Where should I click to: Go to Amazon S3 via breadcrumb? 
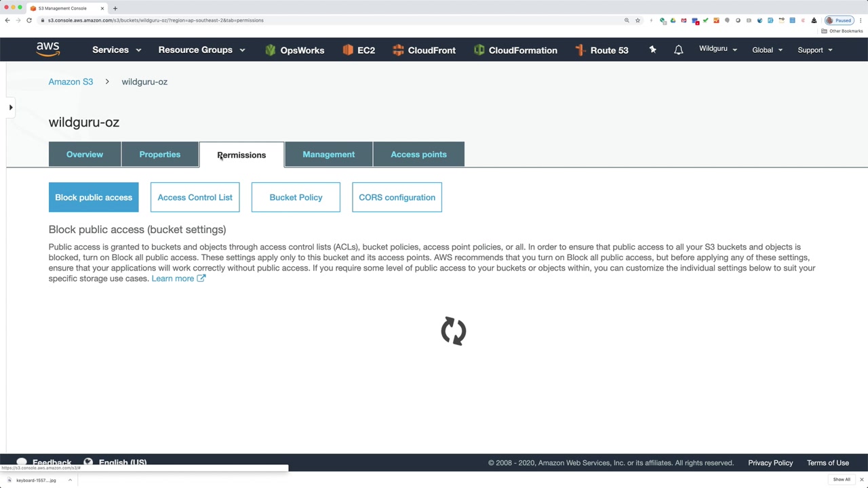click(71, 82)
